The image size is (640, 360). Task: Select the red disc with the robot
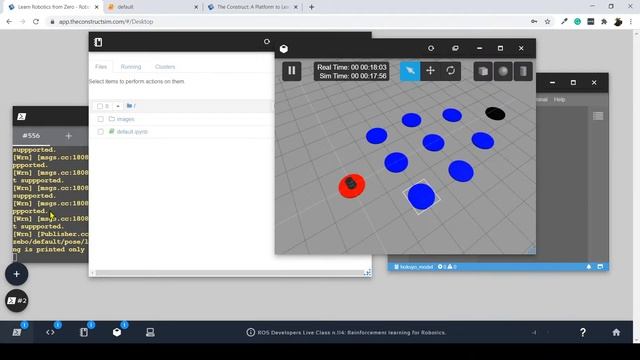tap(351, 186)
